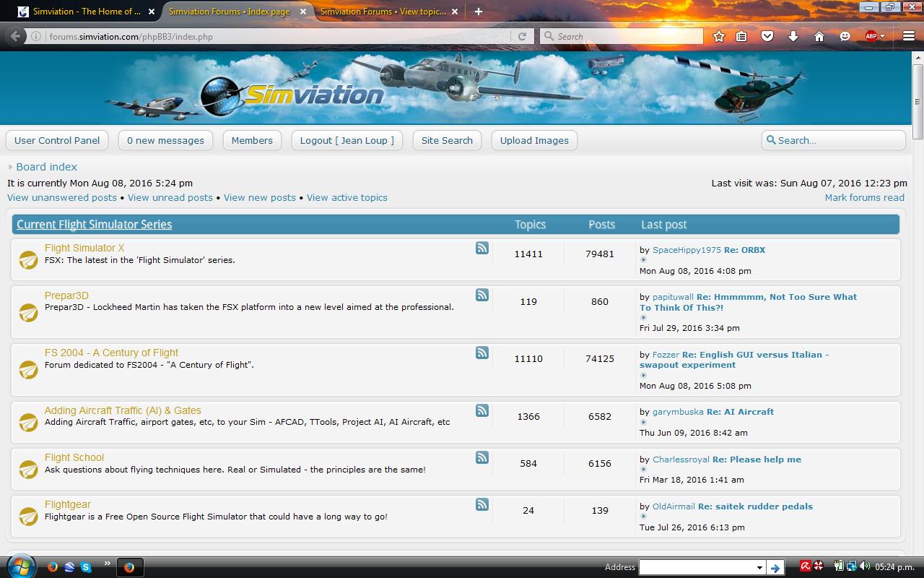Show site information icon in address bar

[x=36, y=36]
